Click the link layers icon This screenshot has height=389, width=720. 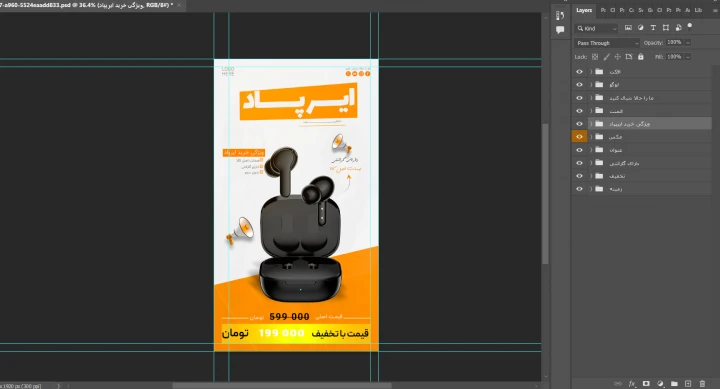point(618,383)
